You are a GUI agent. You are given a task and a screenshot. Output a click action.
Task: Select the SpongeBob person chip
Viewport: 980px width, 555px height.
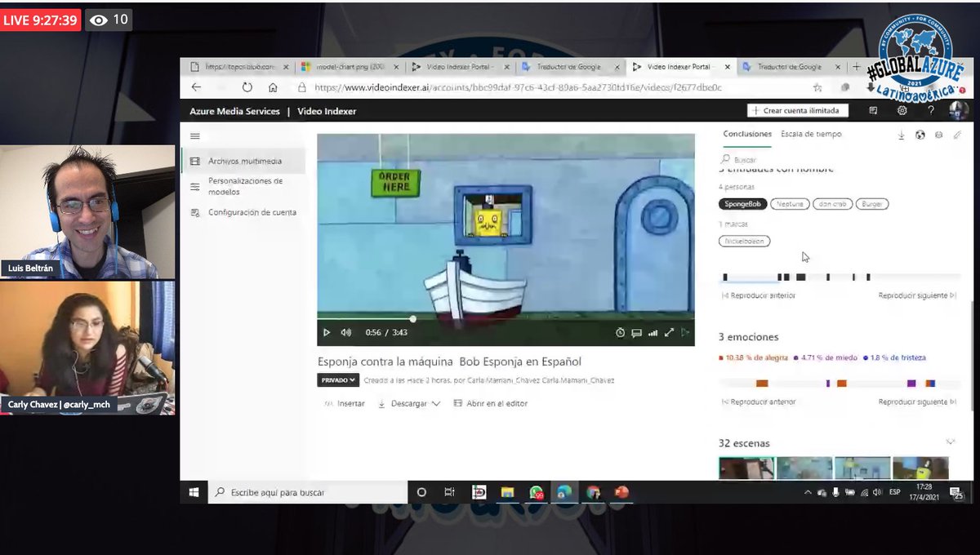coord(742,204)
